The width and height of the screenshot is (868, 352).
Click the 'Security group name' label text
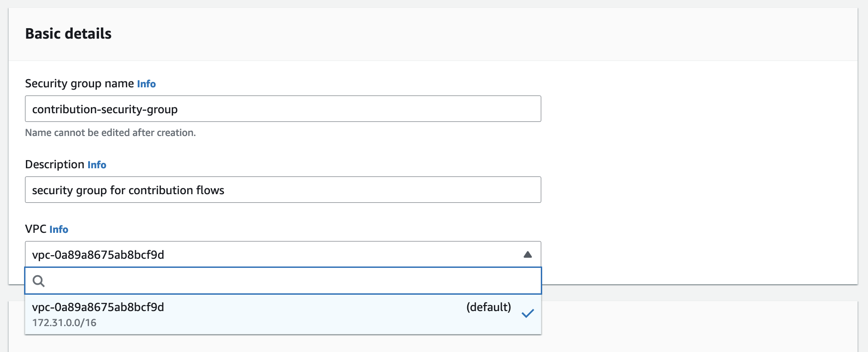[x=80, y=84]
